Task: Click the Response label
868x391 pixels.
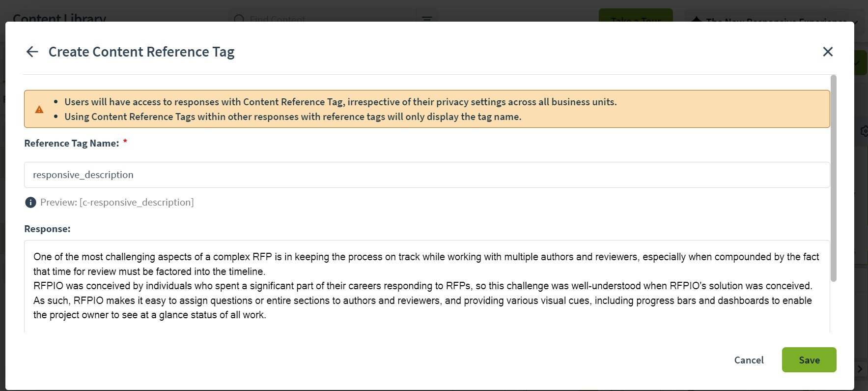Action: [47, 229]
